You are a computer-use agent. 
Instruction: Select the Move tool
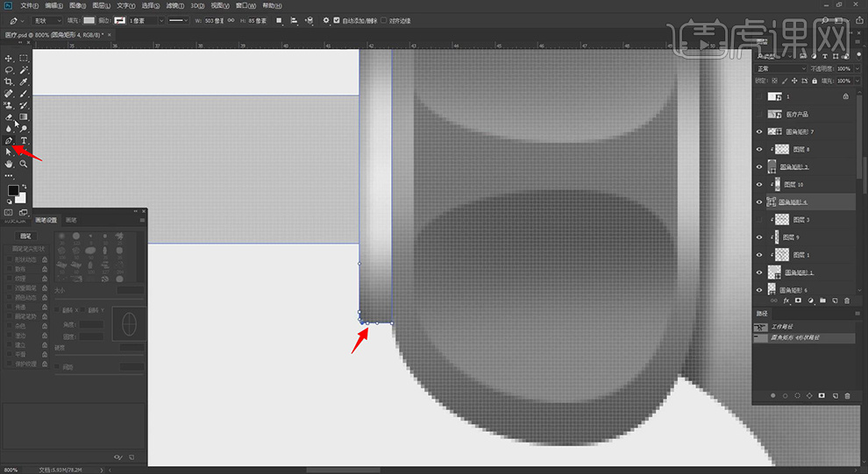tap(8, 58)
